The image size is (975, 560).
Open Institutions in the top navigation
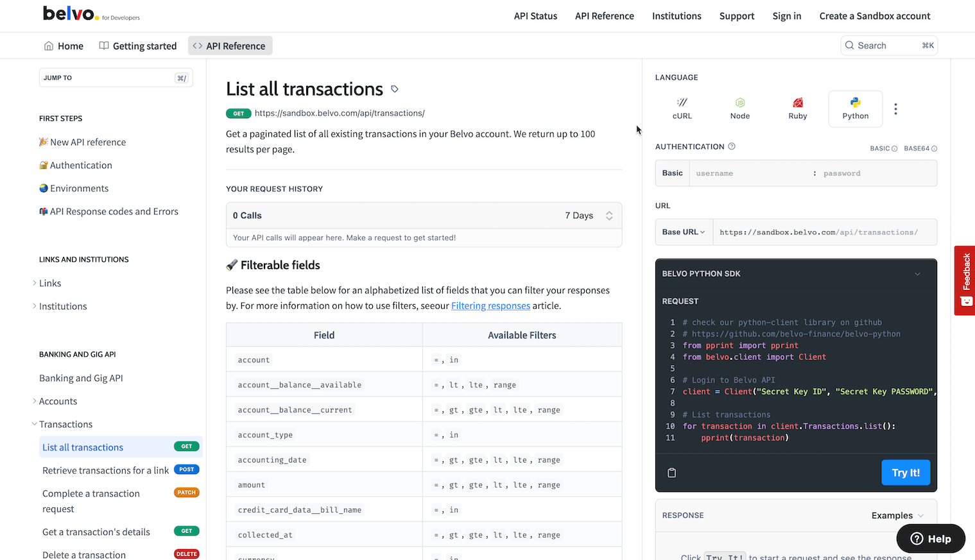677,16
